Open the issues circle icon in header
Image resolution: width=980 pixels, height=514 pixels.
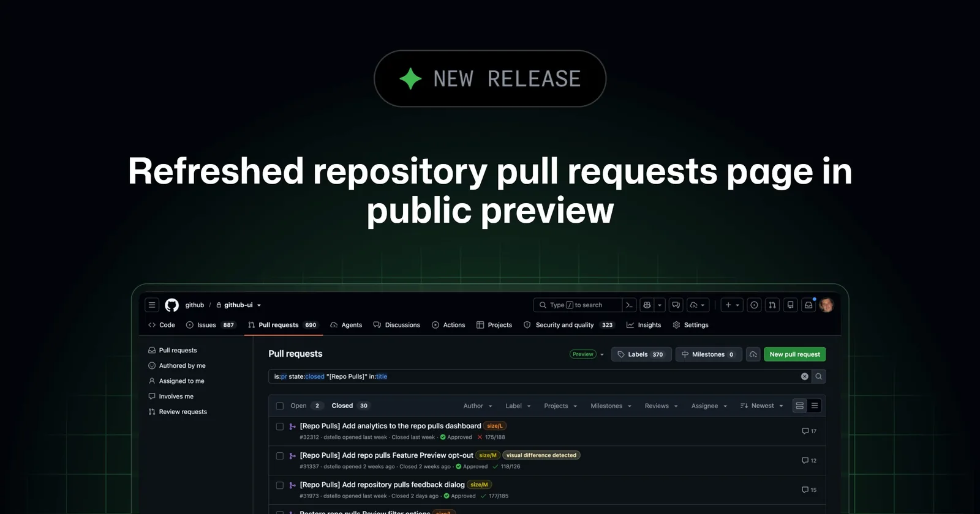tap(755, 305)
